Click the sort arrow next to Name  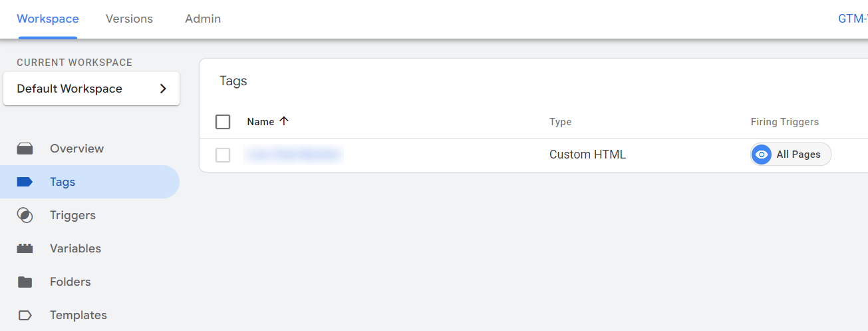click(285, 121)
